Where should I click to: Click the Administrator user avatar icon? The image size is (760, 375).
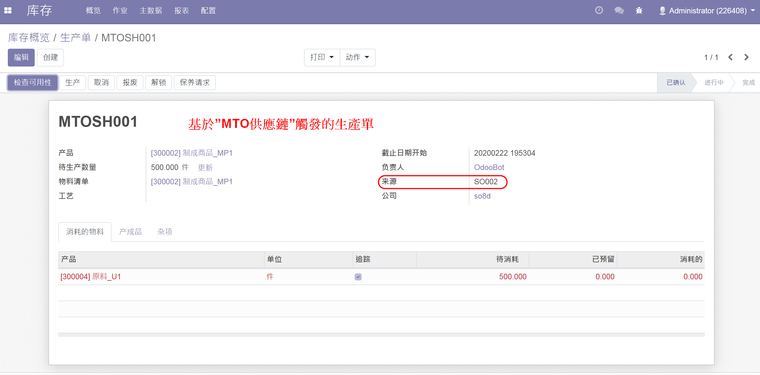click(662, 10)
